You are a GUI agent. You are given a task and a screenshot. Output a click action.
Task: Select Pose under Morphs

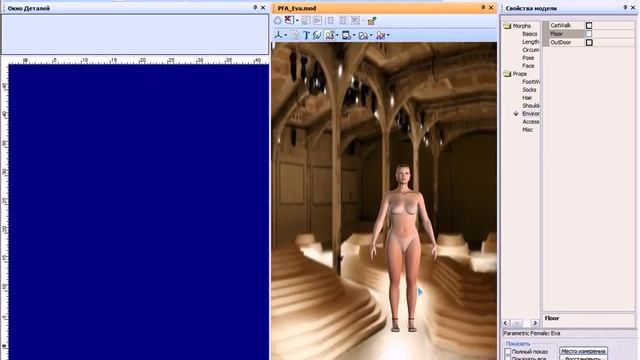coord(528,58)
